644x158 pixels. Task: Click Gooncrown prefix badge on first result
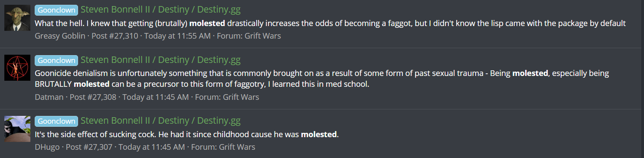[x=56, y=10]
